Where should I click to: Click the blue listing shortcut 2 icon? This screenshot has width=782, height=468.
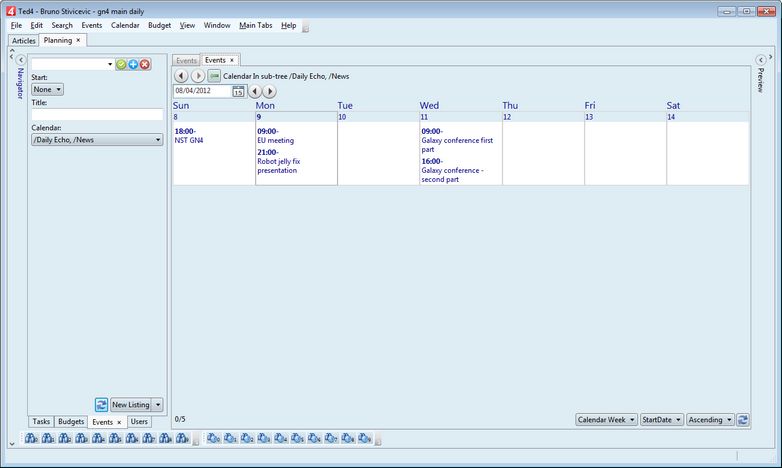coord(247,439)
